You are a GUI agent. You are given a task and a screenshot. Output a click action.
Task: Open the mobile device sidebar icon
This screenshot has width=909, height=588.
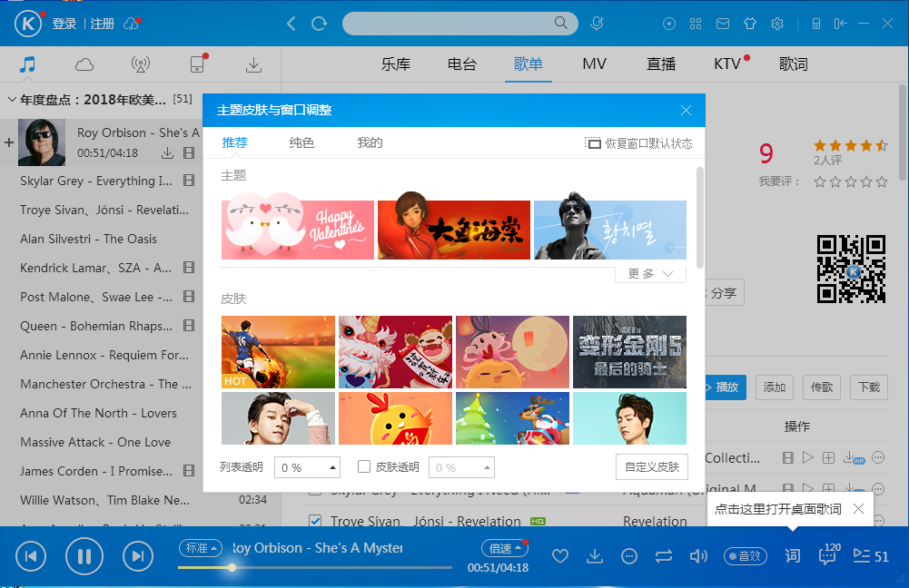[198, 64]
